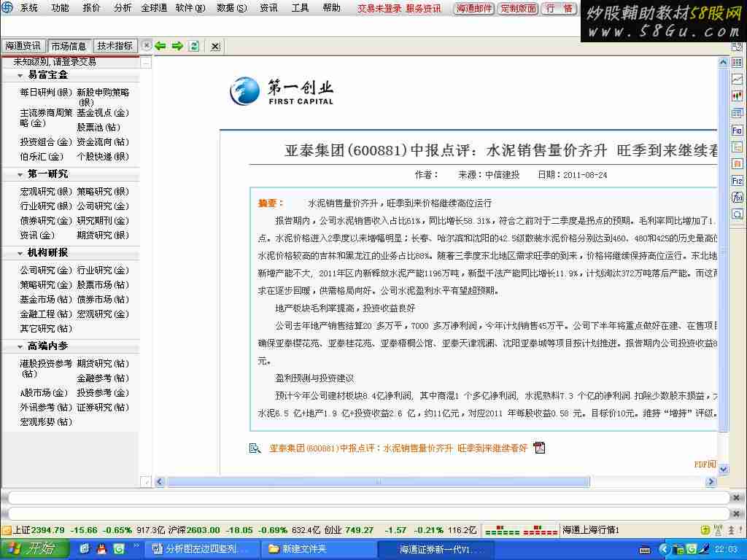This screenshot has height=560, width=747.
Task: Clear the lower message bar with its X
Action: 736,514
